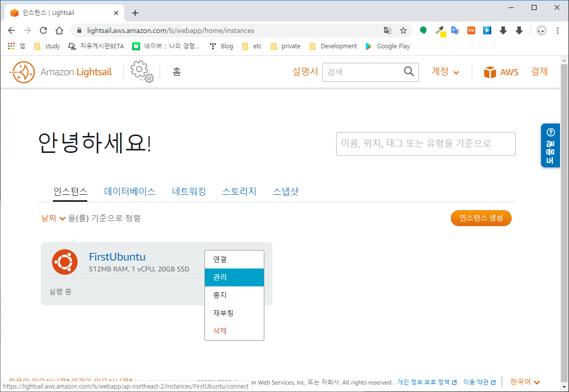Expand the 날짜 sort dropdown
The width and height of the screenshot is (569, 392).
click(x=53, y=218)
